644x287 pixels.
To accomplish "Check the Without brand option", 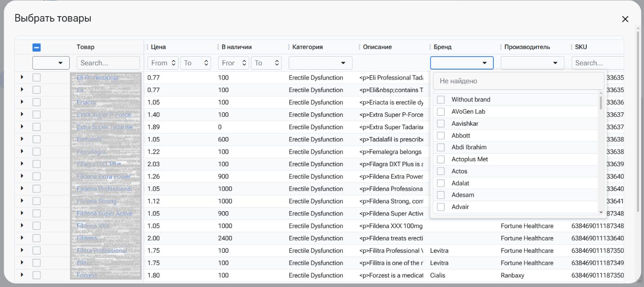I will 441,100.
